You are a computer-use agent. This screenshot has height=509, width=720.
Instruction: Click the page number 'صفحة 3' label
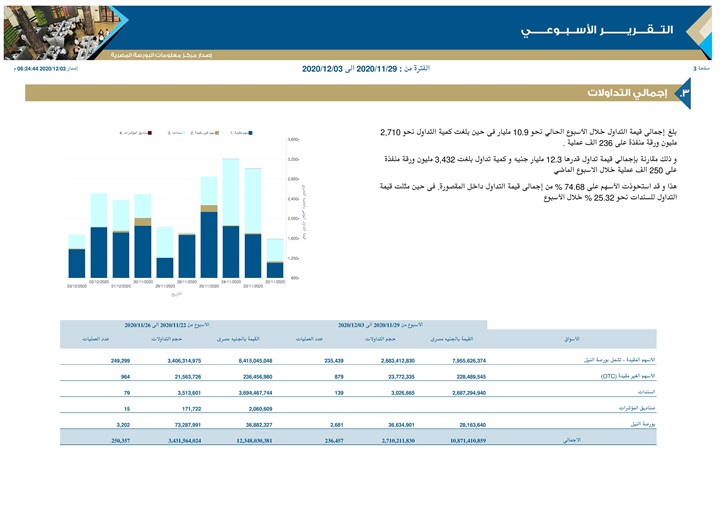pyautogui.click(x=701, y=68)
